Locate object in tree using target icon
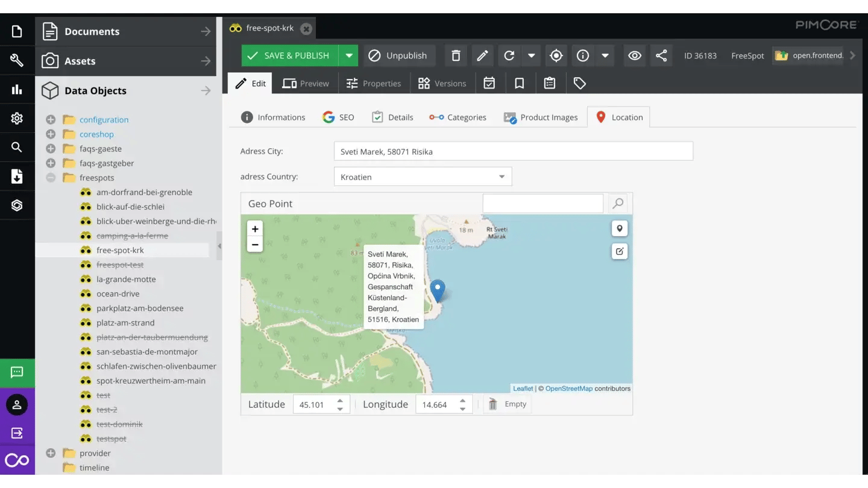This screenshot has height=488, width=868. tap(556, 55)
